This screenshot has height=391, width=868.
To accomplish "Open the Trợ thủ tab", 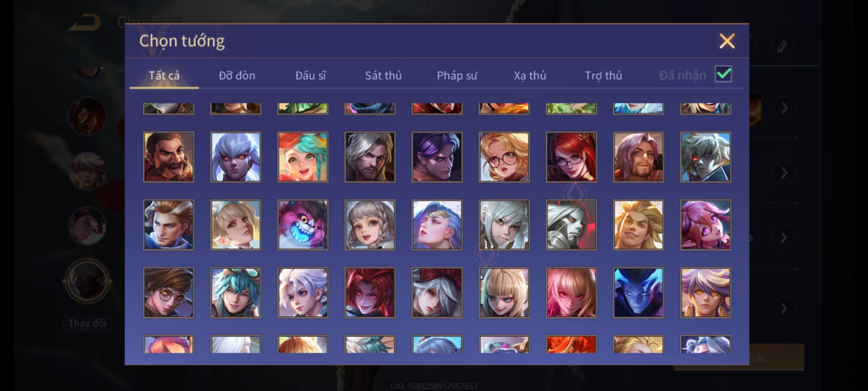I will pos(603,75).
